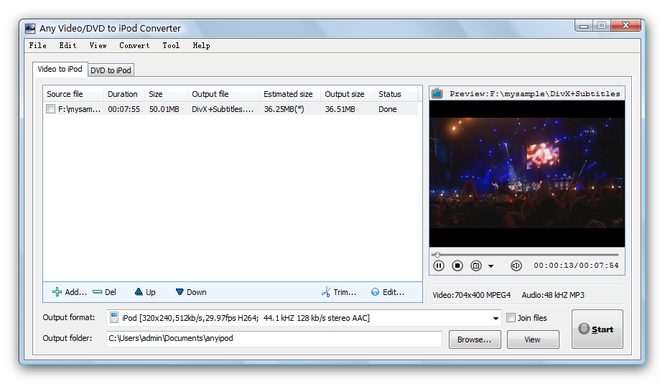Screen dimensions: 665x384
Task: Open the Edit menu
Action: [68, 45]
